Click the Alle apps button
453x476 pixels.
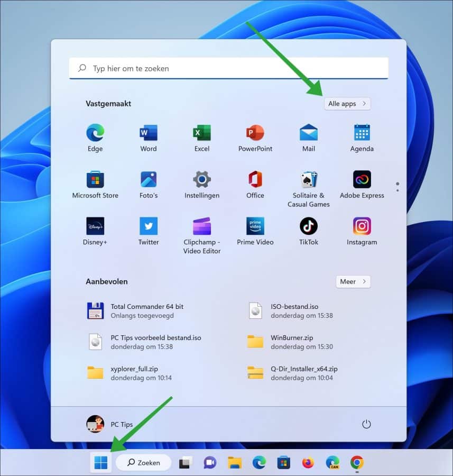click(x=347, y=104)
